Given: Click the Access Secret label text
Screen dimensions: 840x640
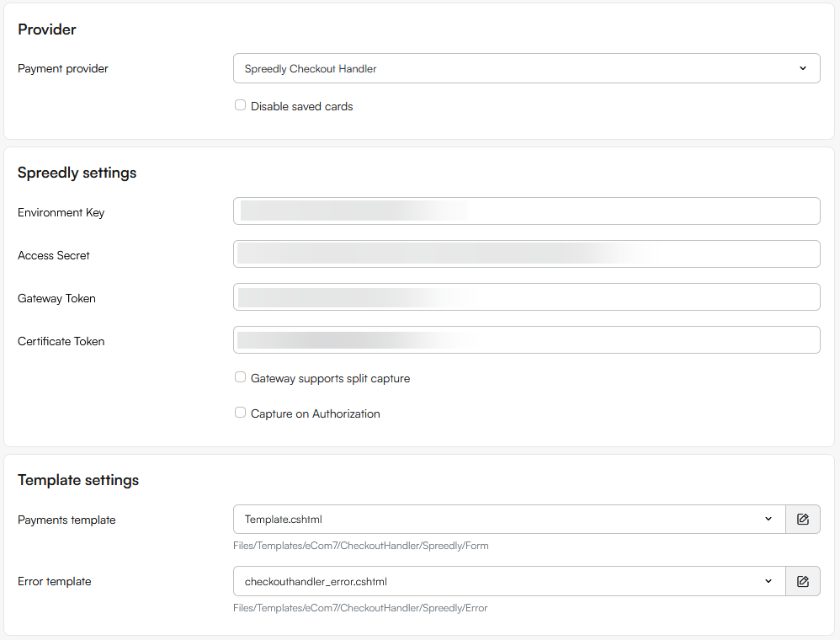Looking at the screenshot, I should 53,256.
